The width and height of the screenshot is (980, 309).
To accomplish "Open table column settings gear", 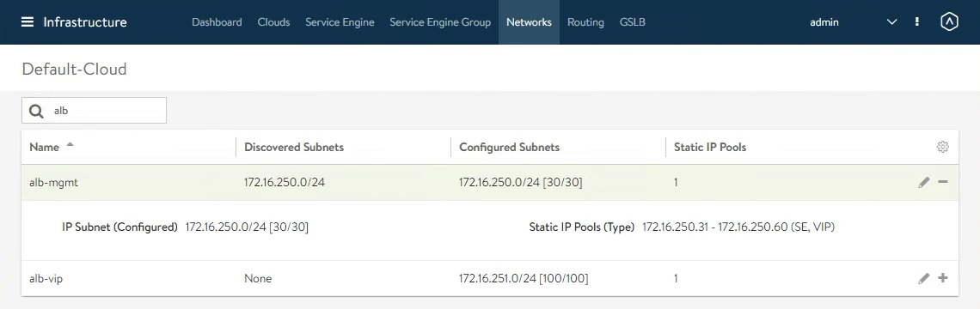I will (x=942, y=147).
